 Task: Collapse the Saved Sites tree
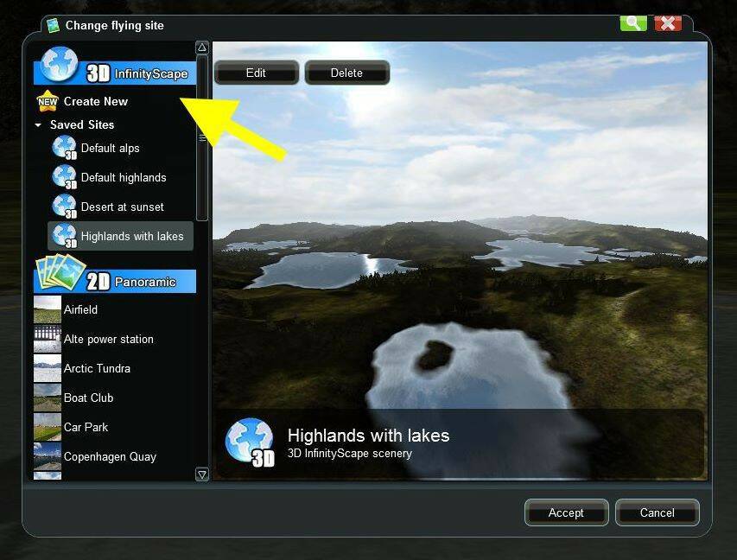[38, 125]
